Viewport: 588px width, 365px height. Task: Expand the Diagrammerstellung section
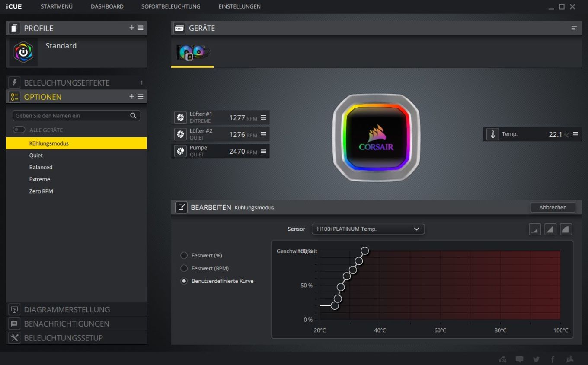point(76,309)
